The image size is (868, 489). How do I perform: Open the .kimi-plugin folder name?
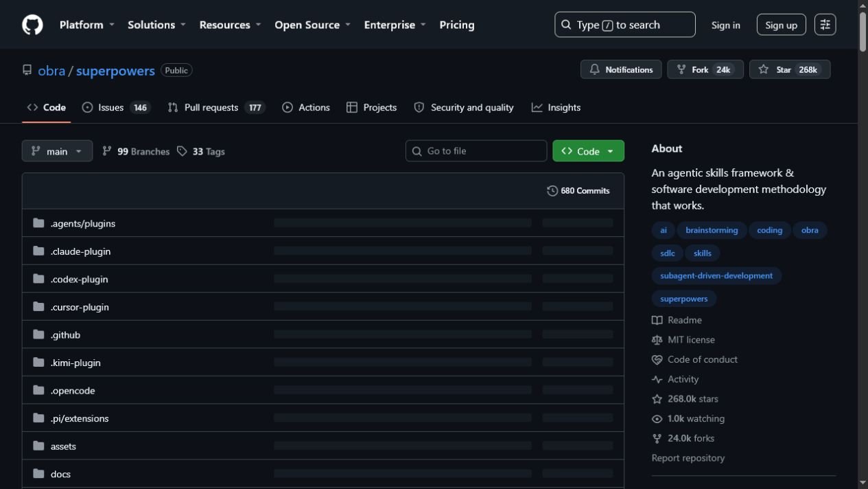point(75,363)
